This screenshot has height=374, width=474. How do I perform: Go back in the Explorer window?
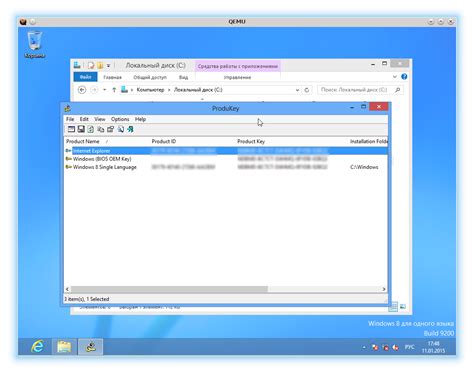82,90
